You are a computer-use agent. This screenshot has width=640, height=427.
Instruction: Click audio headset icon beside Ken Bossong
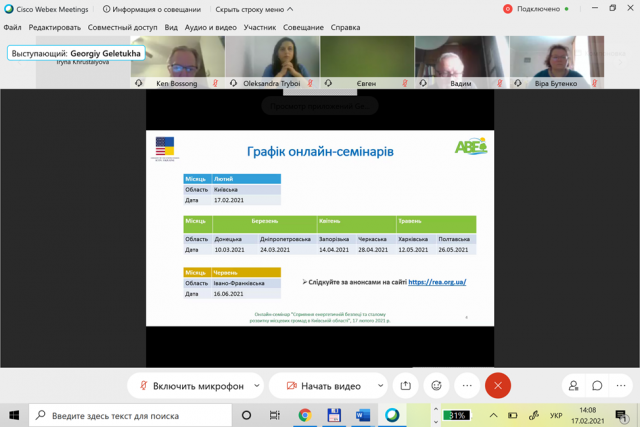tap(139, 83)
